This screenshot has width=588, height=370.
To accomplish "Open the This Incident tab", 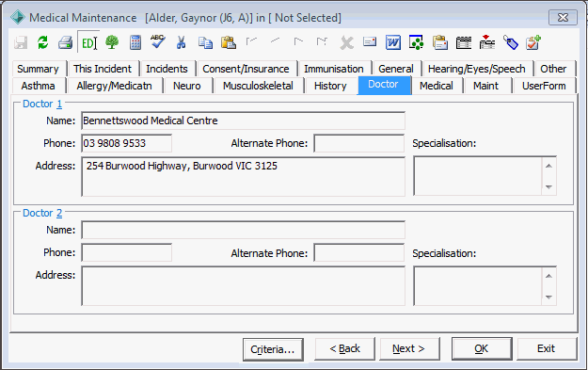I will [103, 69].
